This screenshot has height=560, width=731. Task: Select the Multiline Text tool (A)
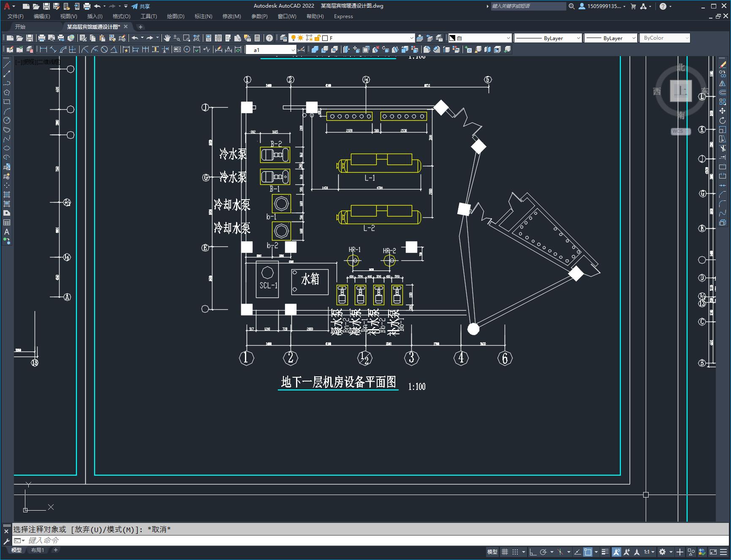click(x=7, y=232)
